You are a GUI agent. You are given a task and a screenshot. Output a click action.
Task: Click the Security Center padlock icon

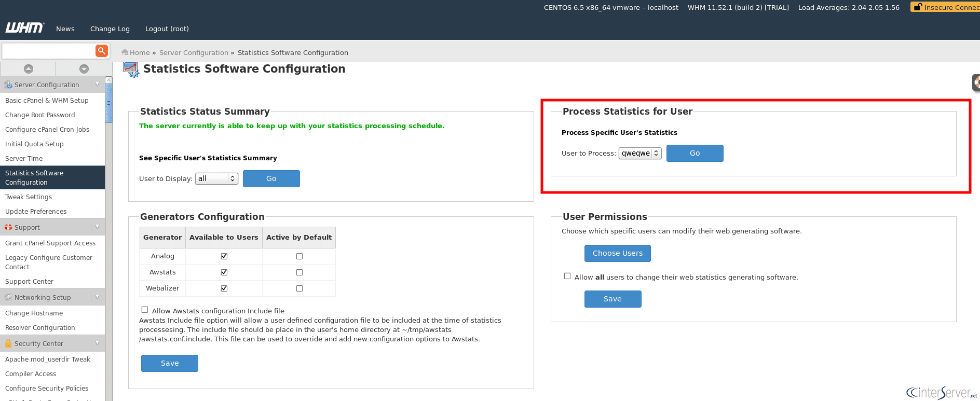(x=8, y=343)
